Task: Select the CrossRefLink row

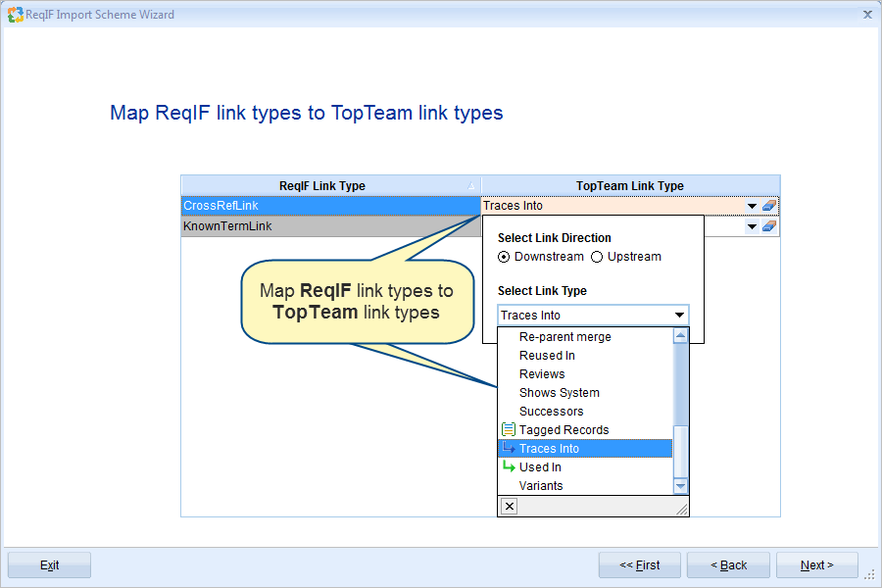Action: click(331, 206)
